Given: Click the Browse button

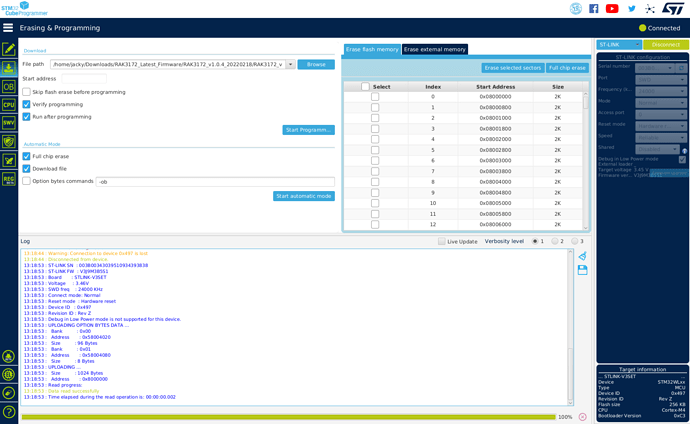Looking at the screenshot, I should [315, 64].
